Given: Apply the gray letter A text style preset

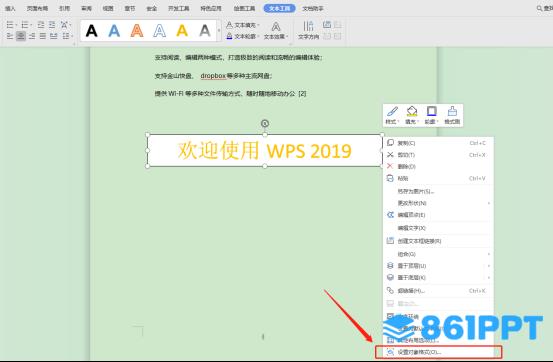Looking at the screenshot, I should tap(205, 31).
